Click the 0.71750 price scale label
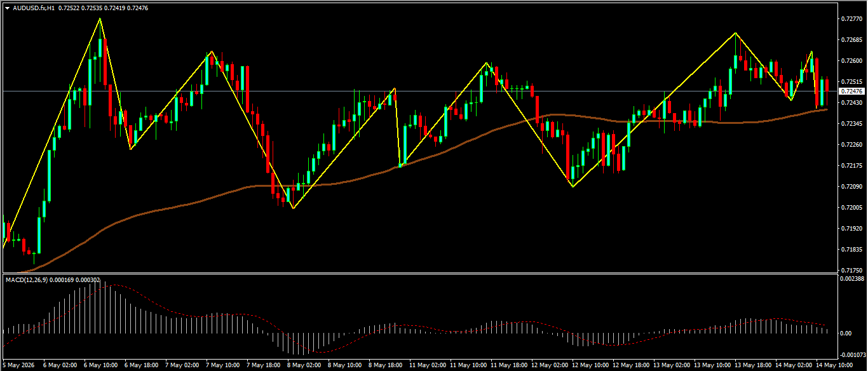 (850, 271)
